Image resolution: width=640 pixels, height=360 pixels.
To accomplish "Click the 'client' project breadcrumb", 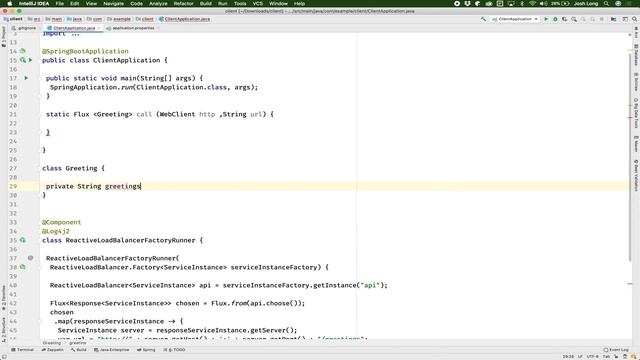I will (13, 19).
